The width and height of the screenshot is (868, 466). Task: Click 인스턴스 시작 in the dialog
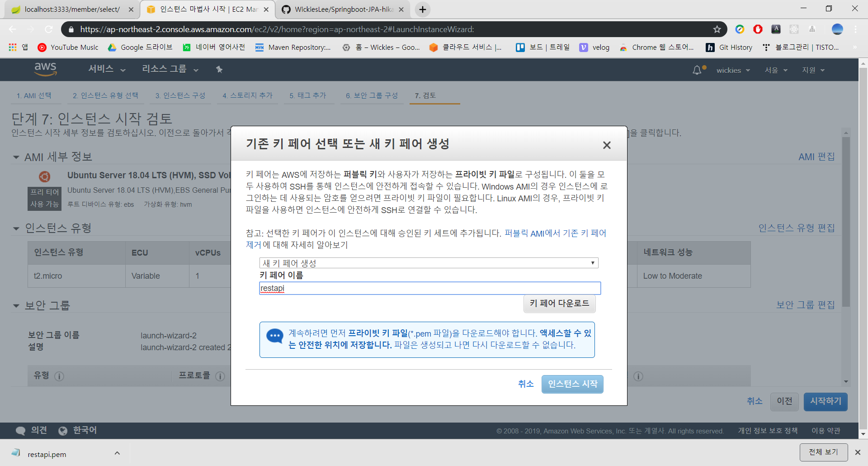(x=572, y=384)
